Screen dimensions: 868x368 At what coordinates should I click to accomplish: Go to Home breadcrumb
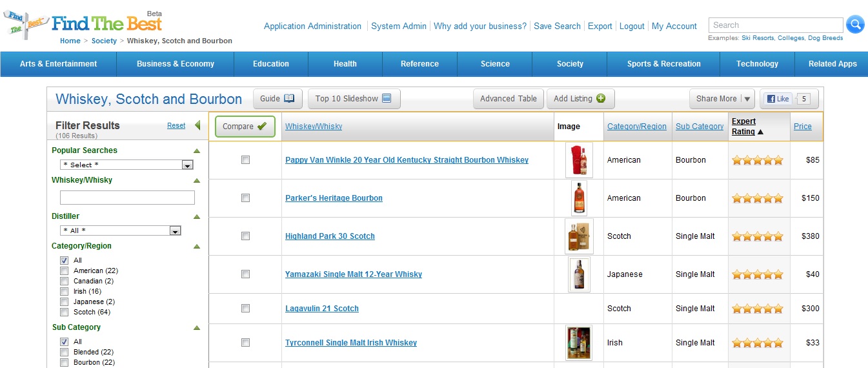tap(70, 41)
